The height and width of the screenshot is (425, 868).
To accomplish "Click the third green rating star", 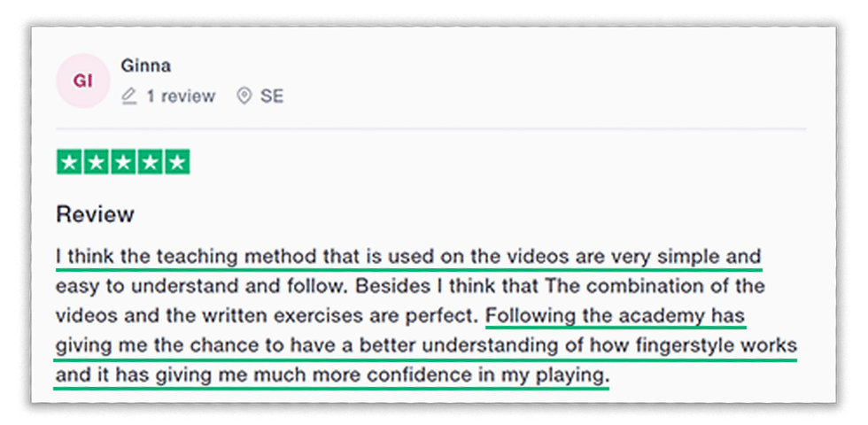I will (123, 162).
